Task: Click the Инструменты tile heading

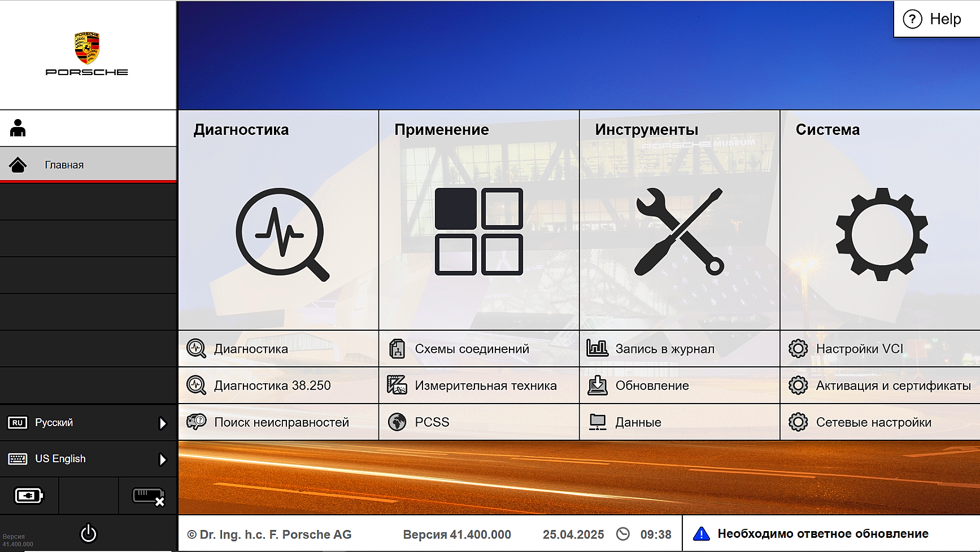Action: coord(647,130)
